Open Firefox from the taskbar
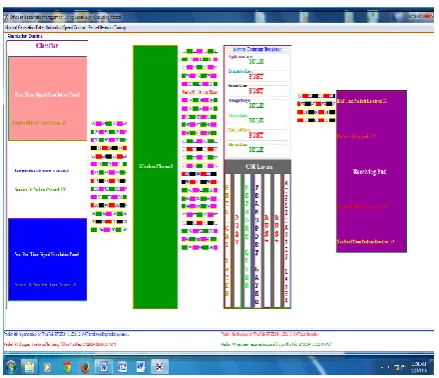 click(x=85, y=367)
